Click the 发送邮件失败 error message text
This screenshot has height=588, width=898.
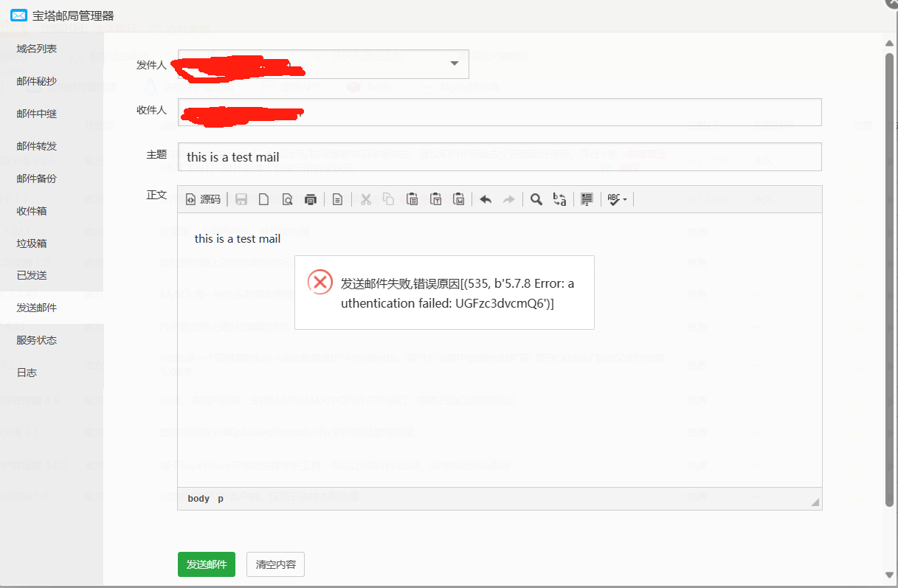pyautogui.click(x=457, y=293)
